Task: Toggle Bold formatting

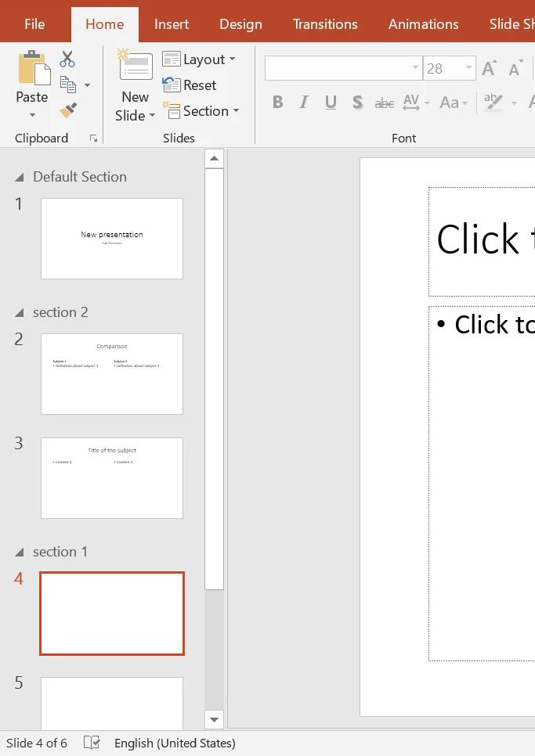Action: tap(277, 103)
